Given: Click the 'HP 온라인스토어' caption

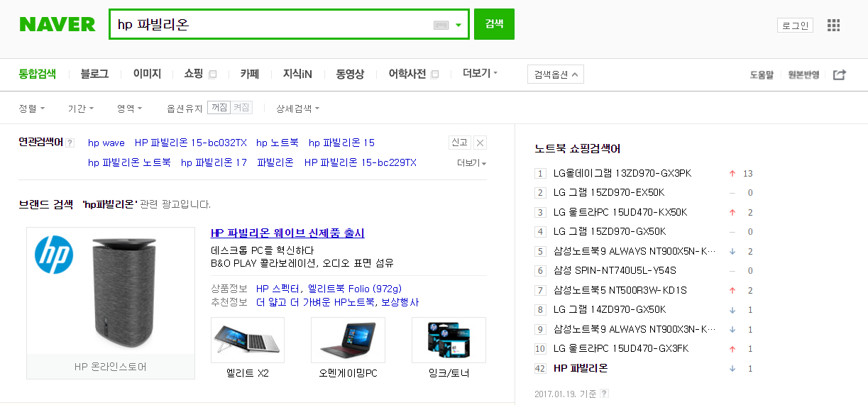Looking at the screenshot, I should click(111, 367).
